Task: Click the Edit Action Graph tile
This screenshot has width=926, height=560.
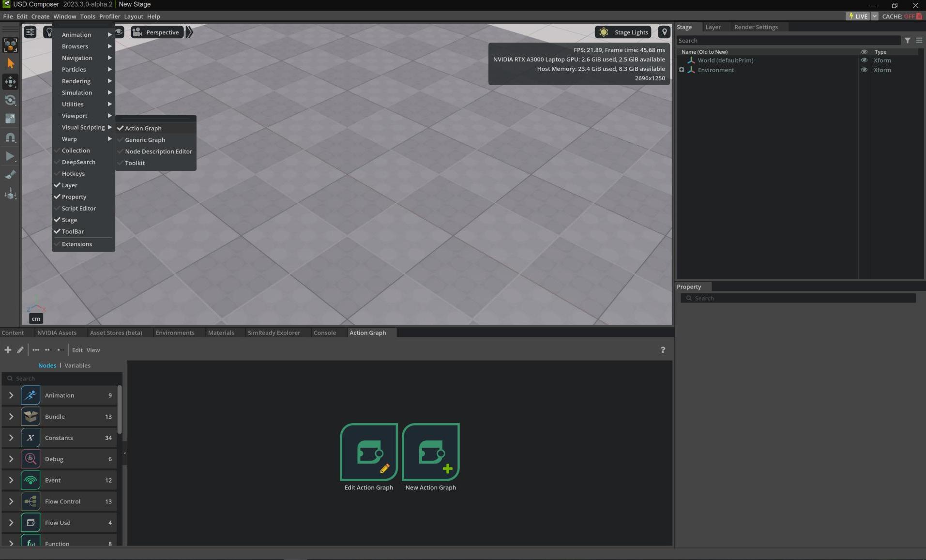Action: pyautogui.click(x=368, y=452)
